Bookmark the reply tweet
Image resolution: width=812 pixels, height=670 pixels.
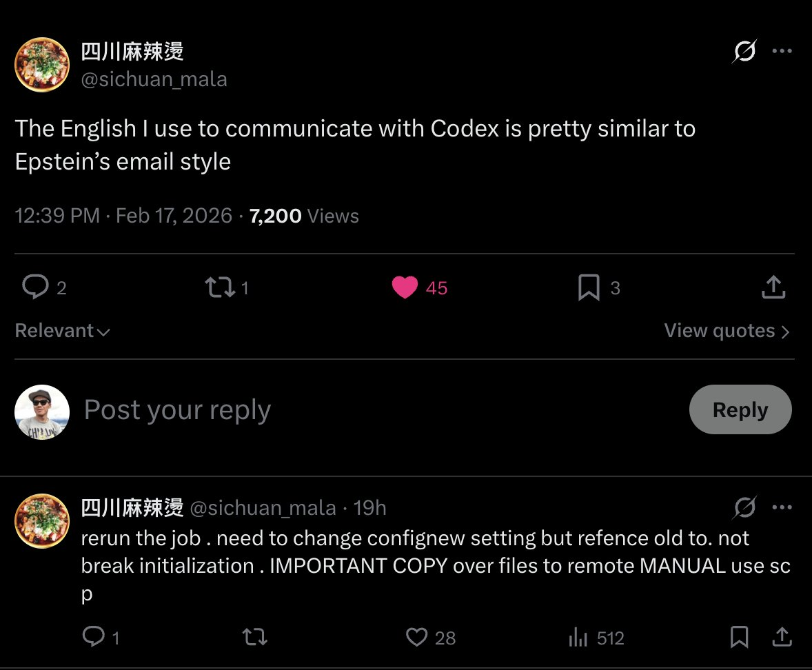(x=739, y=637)
